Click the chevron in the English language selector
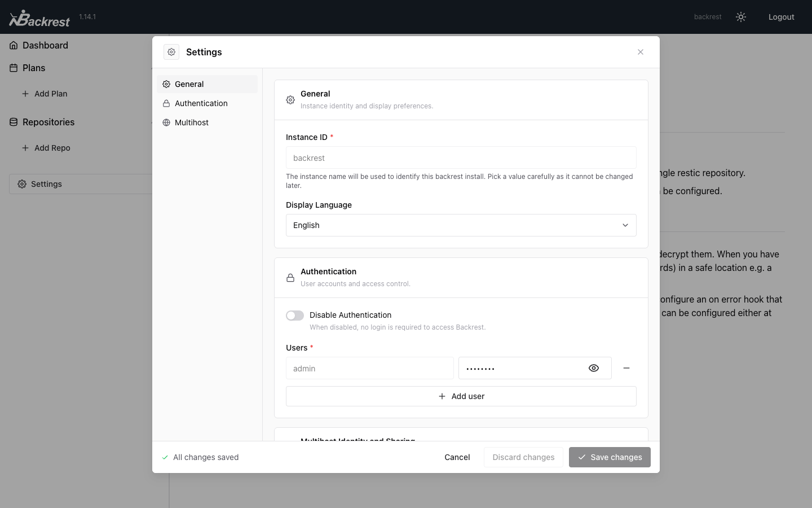Viewport: 812px width, 508px height. [625, 225]
